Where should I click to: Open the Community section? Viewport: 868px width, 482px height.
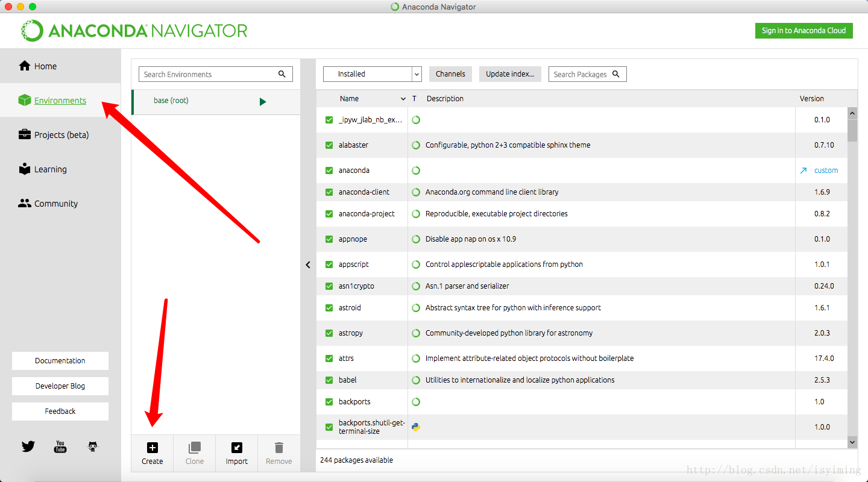pos(60,204)
